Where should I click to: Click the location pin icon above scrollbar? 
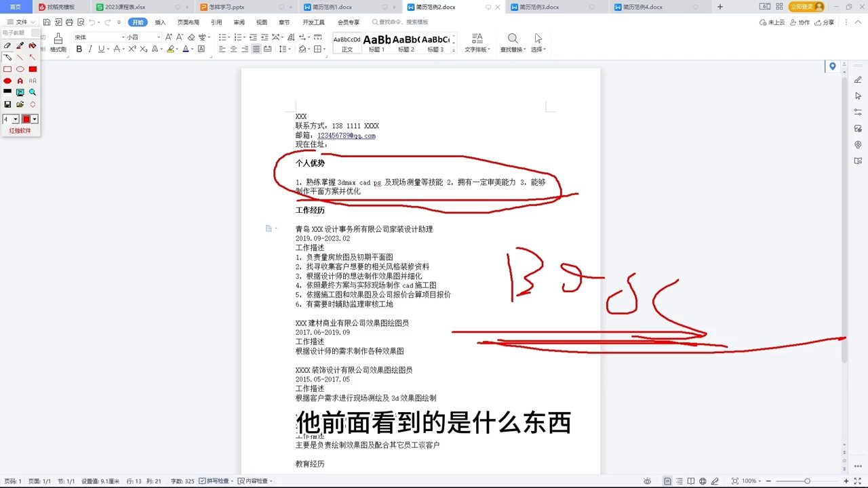click(833, 66)
